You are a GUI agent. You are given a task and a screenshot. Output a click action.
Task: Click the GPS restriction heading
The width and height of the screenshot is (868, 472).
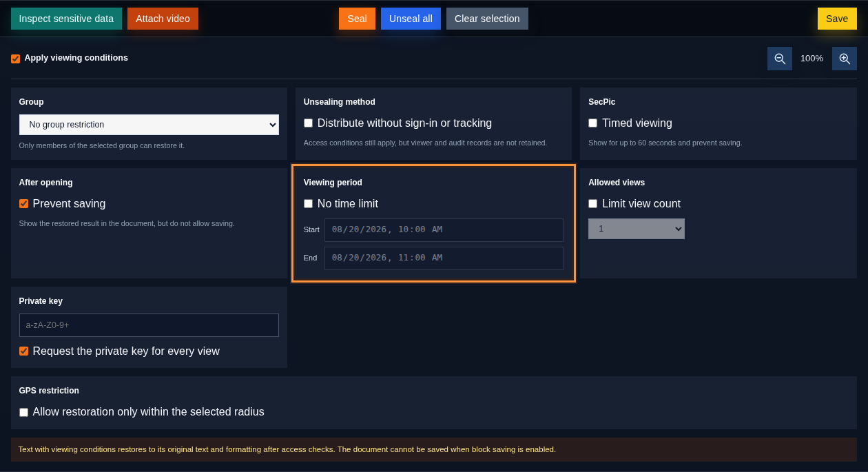49,391
